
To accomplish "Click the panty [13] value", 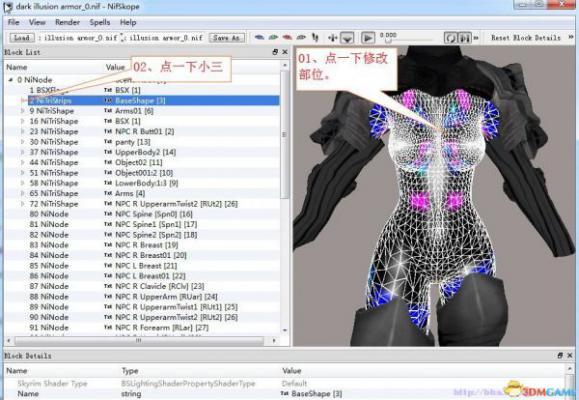I will click(133, 142).
